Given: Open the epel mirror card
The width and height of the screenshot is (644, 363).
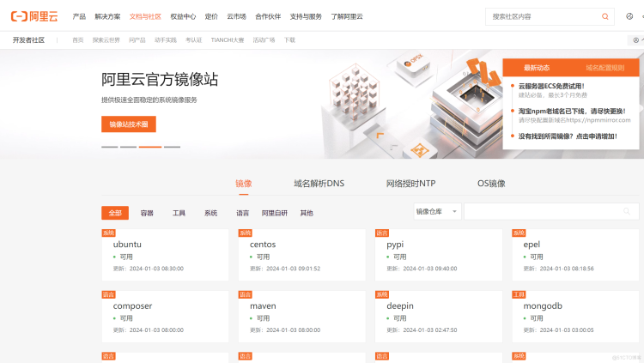Looking at the screenshot, I should [575, 255].
